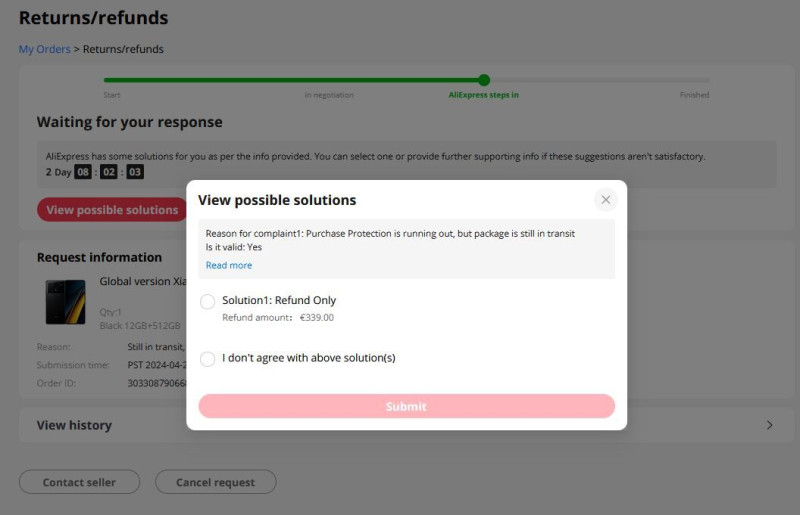Click the Request information heading
This screenshot has height=515, width=800.
pos(99,257)
